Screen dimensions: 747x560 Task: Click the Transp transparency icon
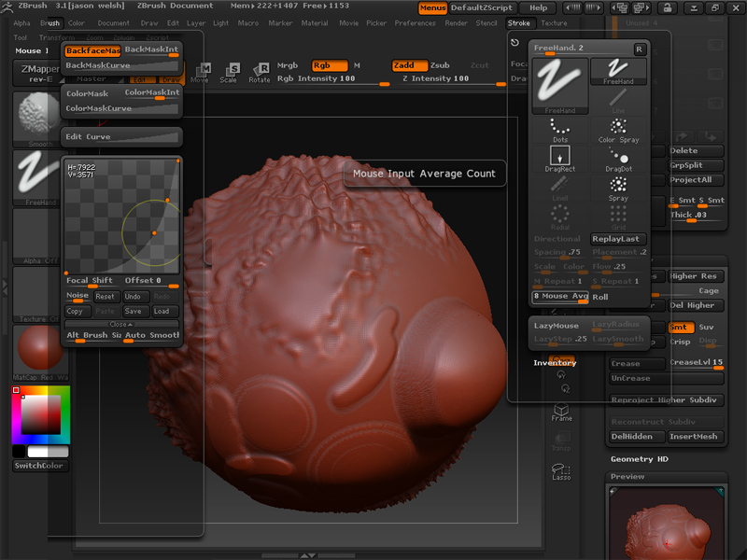562,441
